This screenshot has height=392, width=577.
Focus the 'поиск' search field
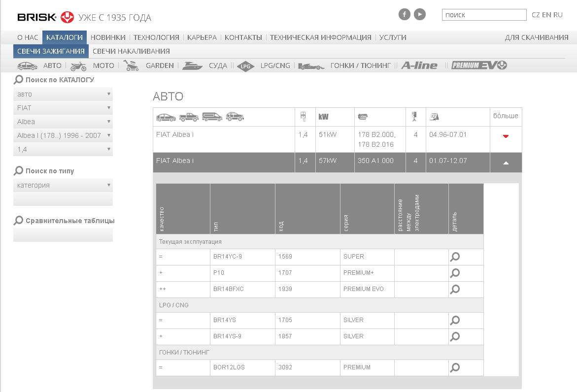(x=484, y=15)
